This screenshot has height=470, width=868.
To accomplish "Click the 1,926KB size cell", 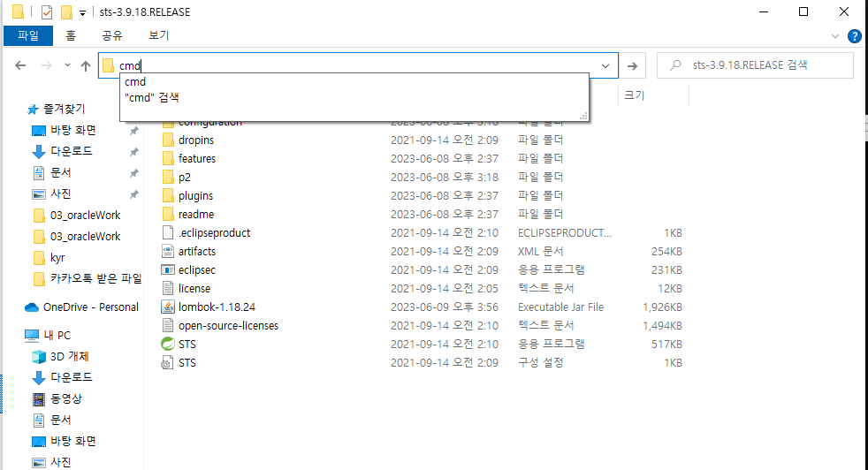I will (x=663, y=307).
